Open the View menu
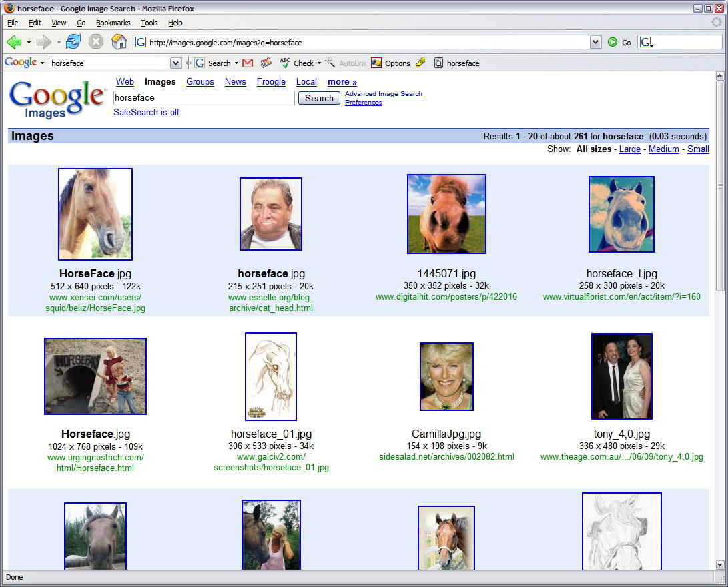Screen dimensions: 728x587 click(59, 23)
